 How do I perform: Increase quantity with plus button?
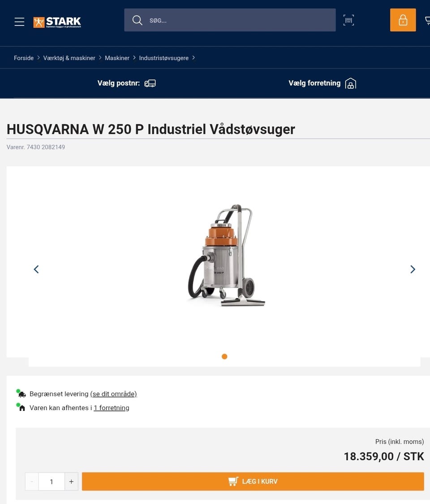click(x=71, y=482)
